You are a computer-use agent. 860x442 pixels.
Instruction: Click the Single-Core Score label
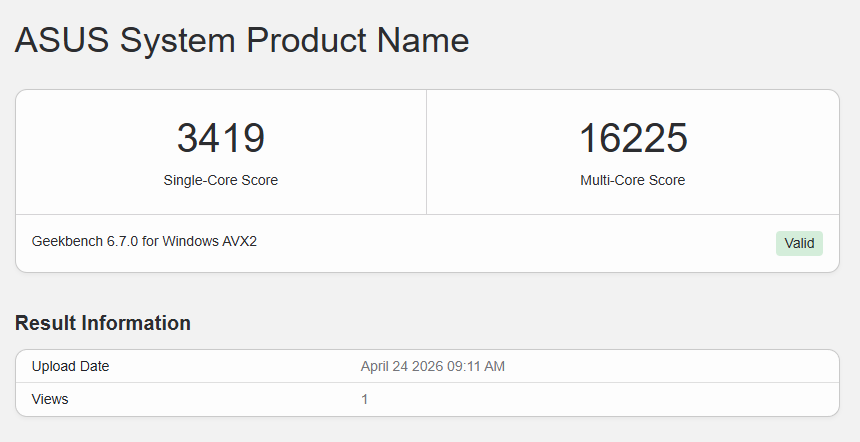[220, 180]
